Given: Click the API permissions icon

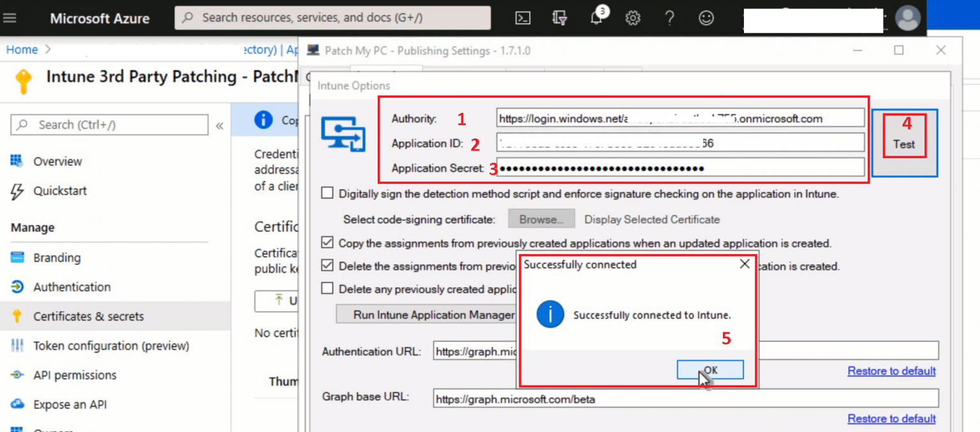Looking at the screenshot, I should 17,375.
